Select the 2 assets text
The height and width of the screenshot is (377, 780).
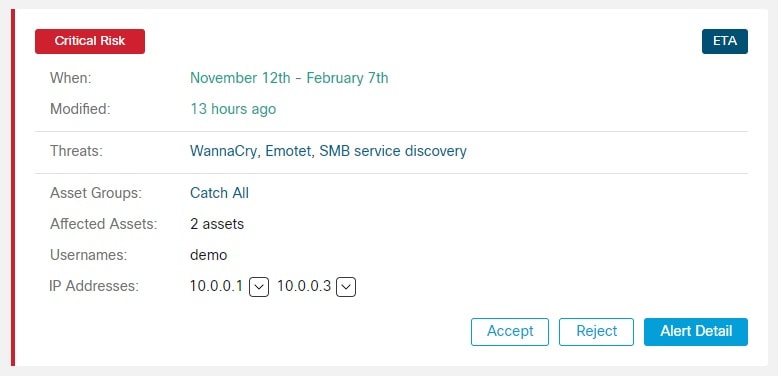(217, 224)
